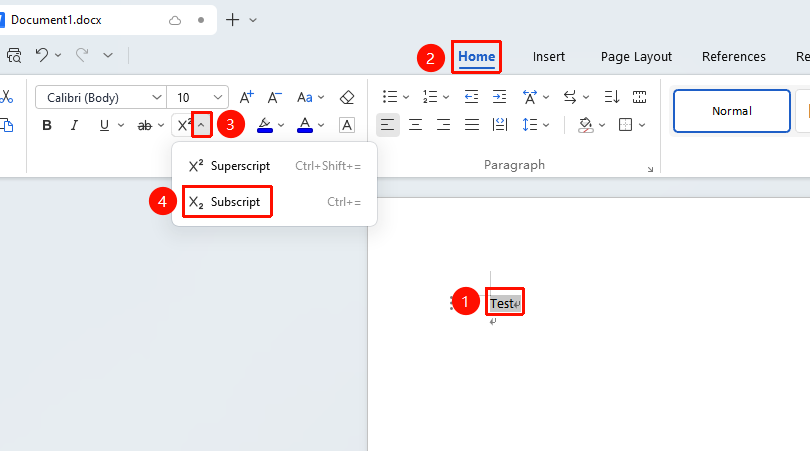Click the Increase Indent icon

(500, 97)
